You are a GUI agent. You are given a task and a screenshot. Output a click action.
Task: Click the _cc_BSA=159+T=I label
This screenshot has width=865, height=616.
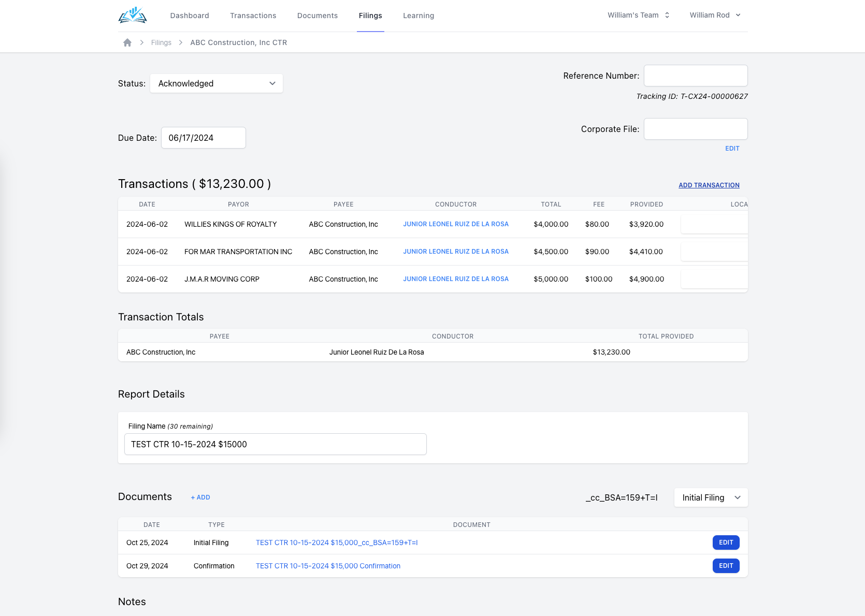(x=622, y=497)
